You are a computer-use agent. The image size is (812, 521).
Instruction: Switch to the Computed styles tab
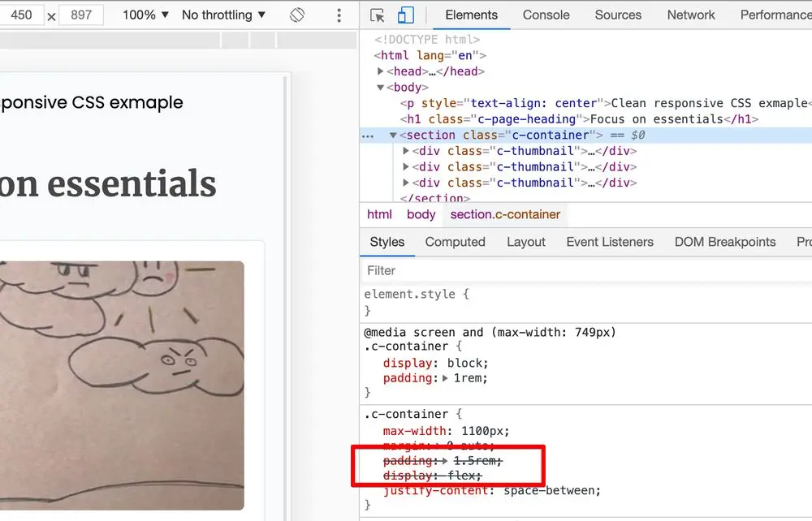click(455, 242)
